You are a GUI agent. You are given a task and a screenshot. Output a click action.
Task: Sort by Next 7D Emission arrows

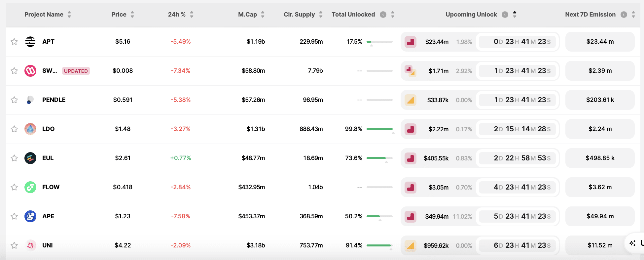pos(633,15)
